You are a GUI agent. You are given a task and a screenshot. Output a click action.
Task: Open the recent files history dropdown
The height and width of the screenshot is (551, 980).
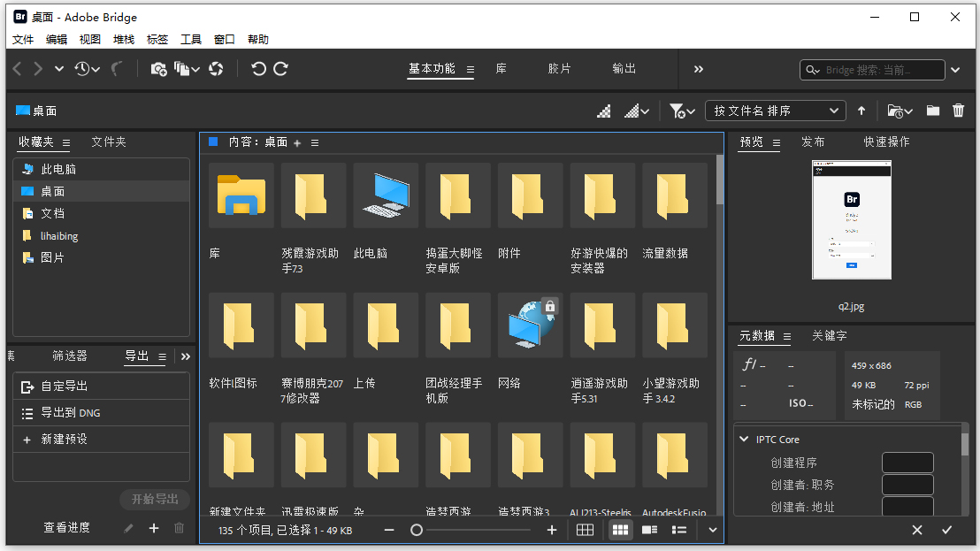[x=84, y=68]
